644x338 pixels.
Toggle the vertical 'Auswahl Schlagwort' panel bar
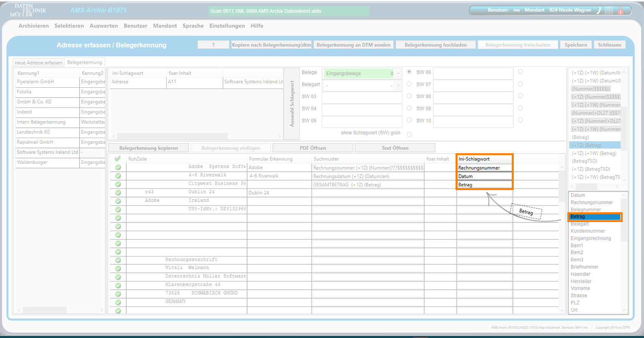click(292, 104)
